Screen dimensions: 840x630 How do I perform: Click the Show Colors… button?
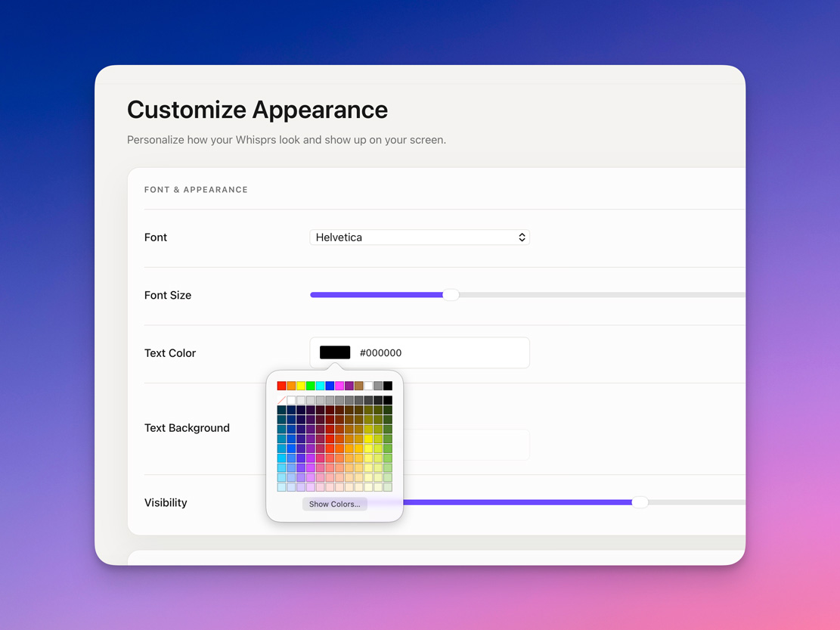tap(335, 504)
